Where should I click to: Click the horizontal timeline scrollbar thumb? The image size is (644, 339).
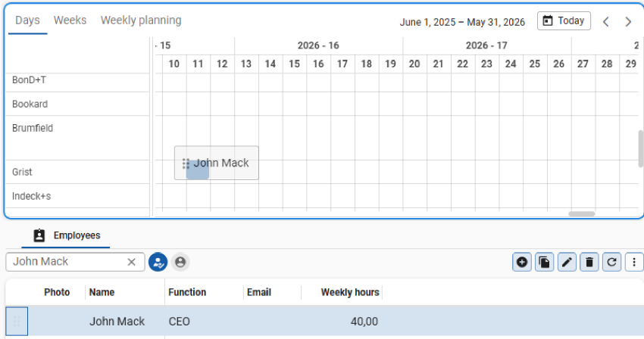[x=581, y=214]
